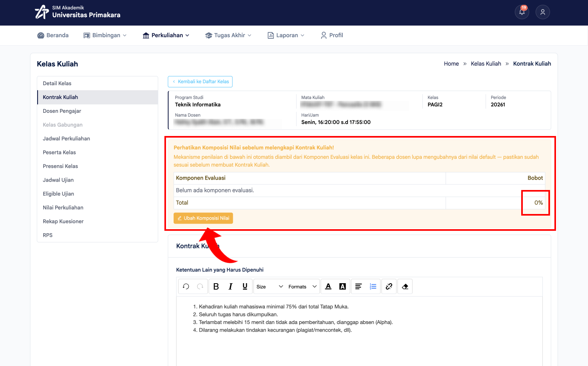588x366 pixels.
Task: Insert a link with the link icon
Action: coord(389,286)
